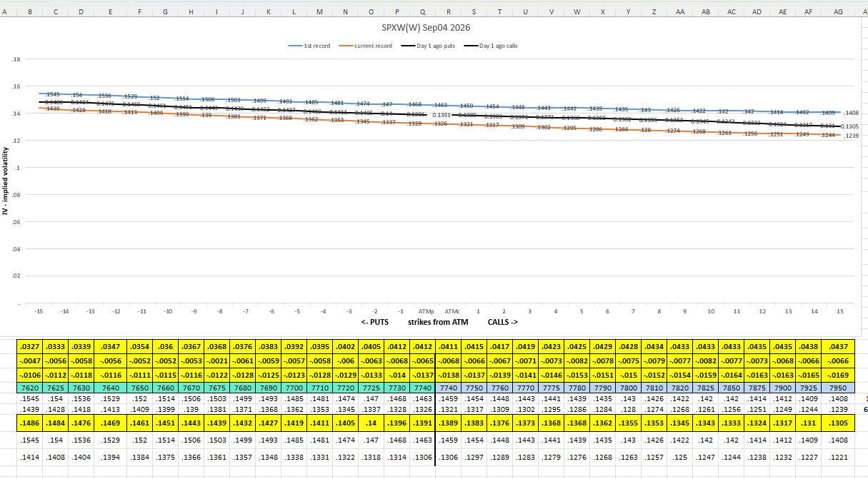Select column V header

tap(551, 11)
